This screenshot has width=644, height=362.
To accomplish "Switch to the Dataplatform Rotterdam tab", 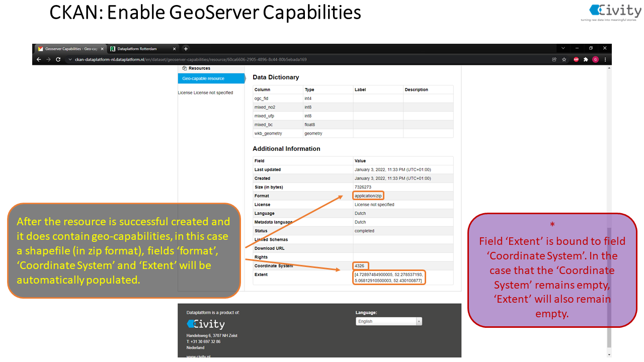I will coord(143,49).
